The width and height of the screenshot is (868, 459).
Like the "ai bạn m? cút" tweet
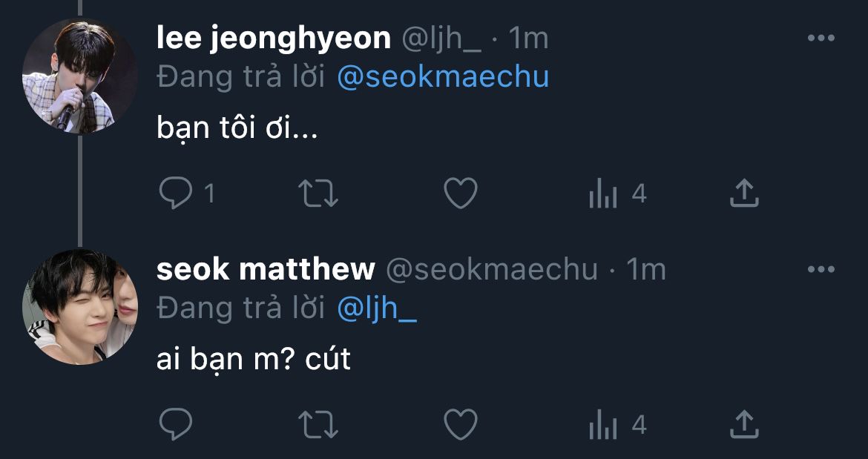[460, 426]
